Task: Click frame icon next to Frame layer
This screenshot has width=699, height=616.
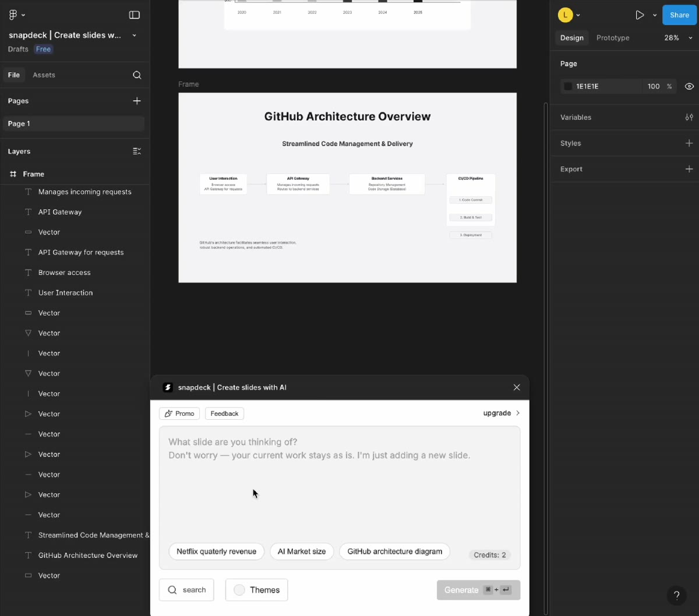Action: point(13,174)
